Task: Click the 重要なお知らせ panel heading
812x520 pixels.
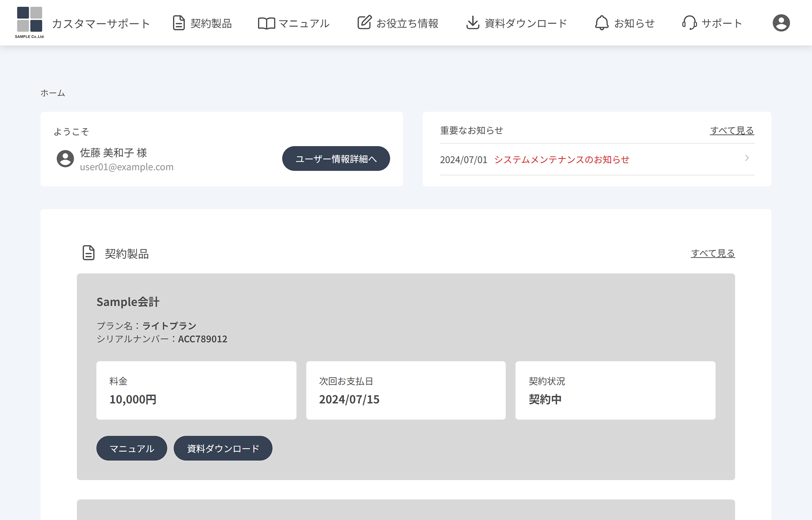Action: (x=472, y=131)
